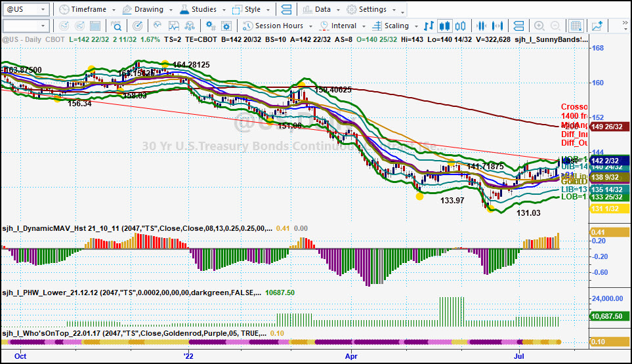The width and height of the screenshot is (632, 364).
Task: Click the data tips icon beside Style
Action: (286, 9)
